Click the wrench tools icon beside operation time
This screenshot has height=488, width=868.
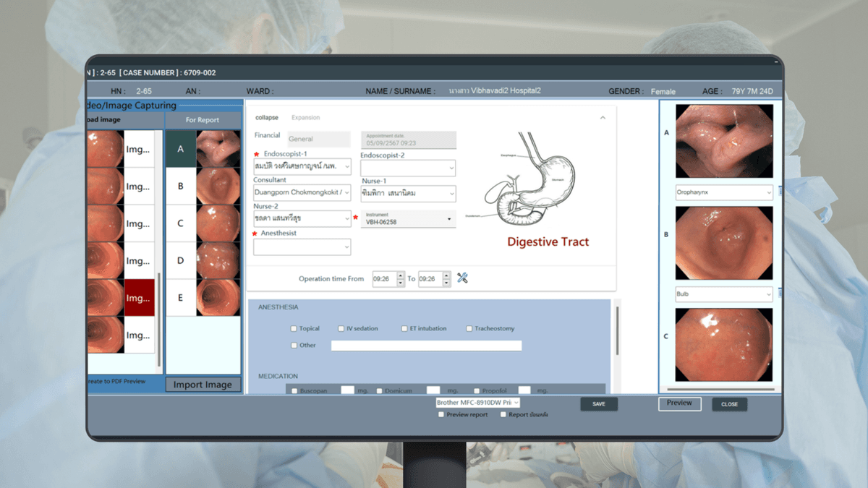[462, 278]
